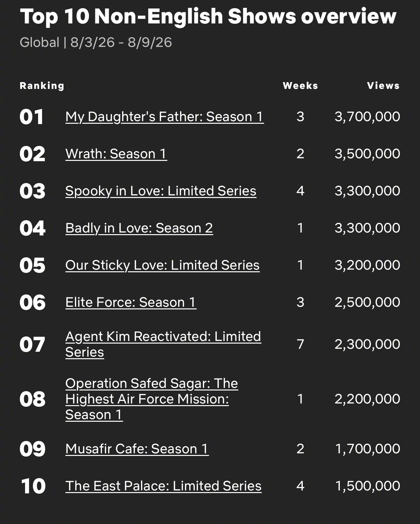Select Spooky in Love: Limited Series
This screenshot has height=524, width=420.
point(161,191)
